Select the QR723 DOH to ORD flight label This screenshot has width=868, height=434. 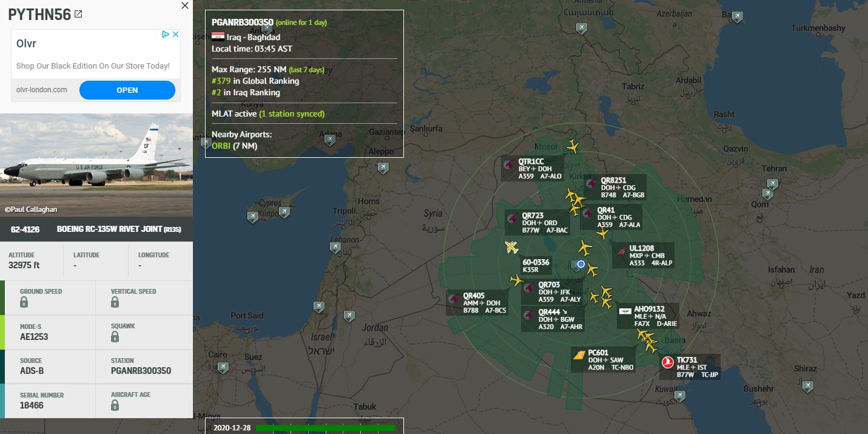tap(537, 223)
